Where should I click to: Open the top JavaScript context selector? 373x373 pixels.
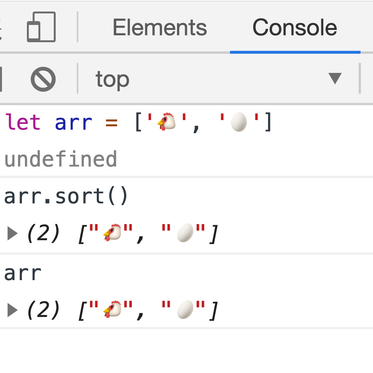219,79
